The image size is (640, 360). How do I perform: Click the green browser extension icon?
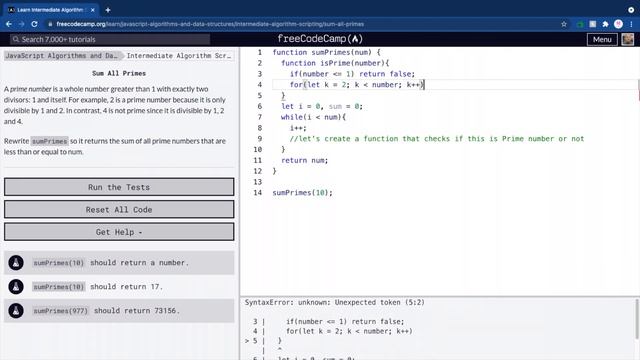[580, 24]
